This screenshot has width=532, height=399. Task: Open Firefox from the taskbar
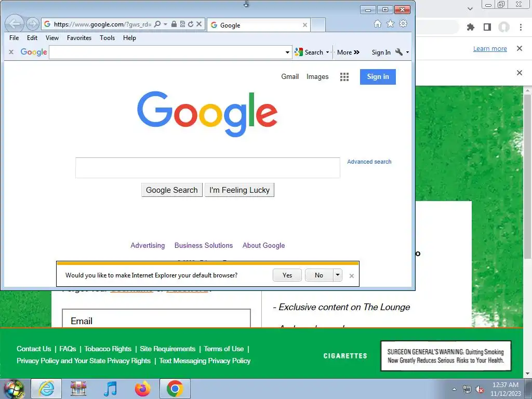142,389
